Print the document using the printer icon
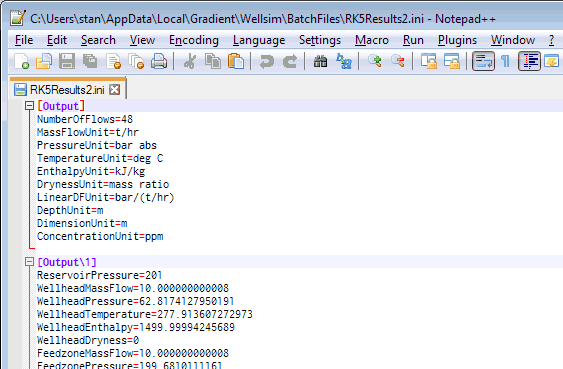This screenshot has width=563, height=369. (x=159, y=61)
